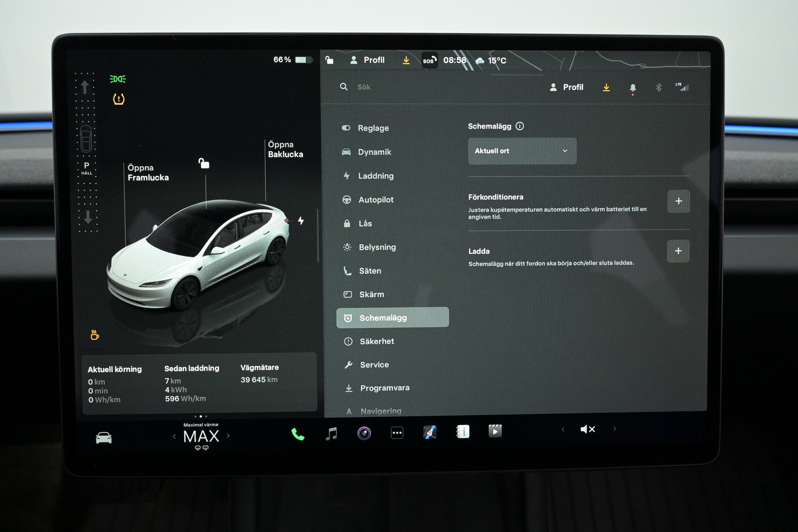Open the theater video app

pyautogui.click(x=495, y=431)
